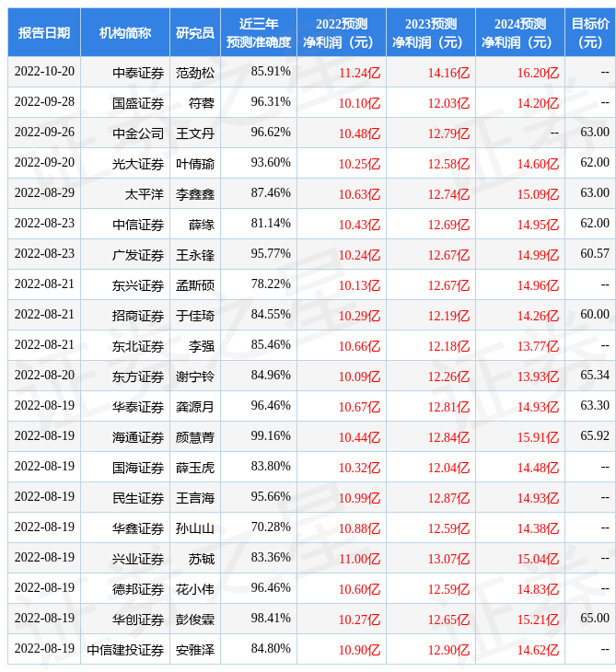Select researcher 花小伟
This screenshot has height=672, width=616.
tap(195, 590)
